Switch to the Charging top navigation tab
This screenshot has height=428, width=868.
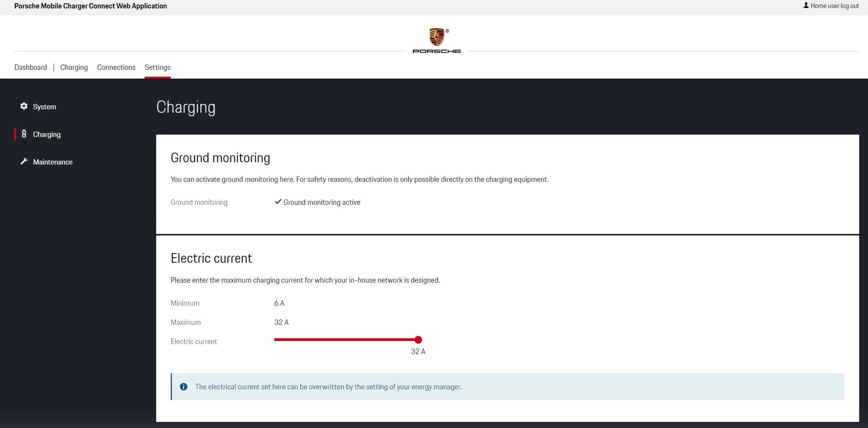click(74, 67)
